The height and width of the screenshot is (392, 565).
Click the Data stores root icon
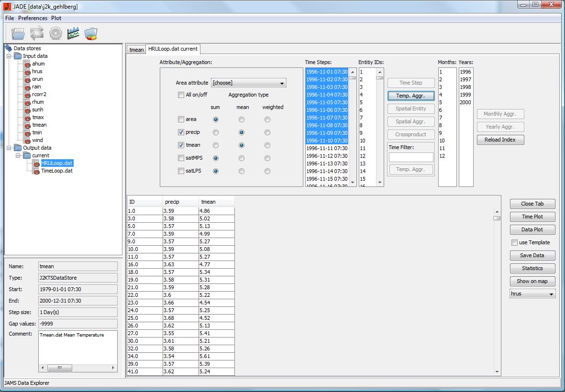(9, 48)
